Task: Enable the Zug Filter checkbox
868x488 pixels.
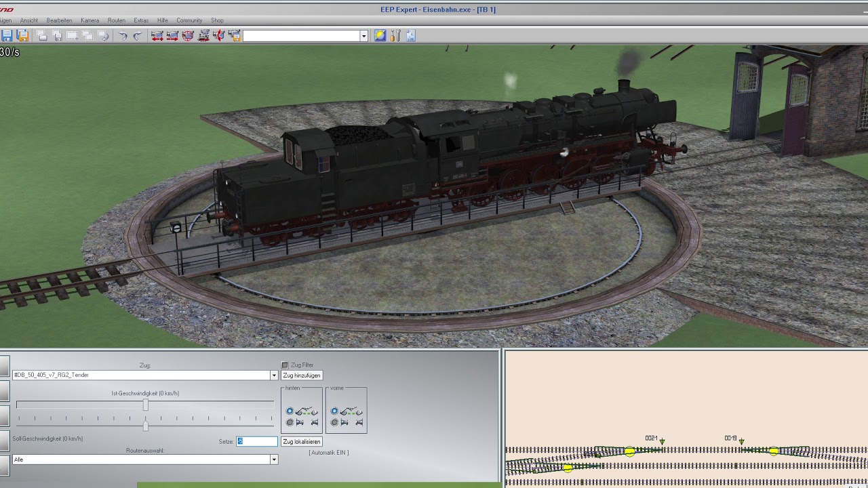Action: 285,365
